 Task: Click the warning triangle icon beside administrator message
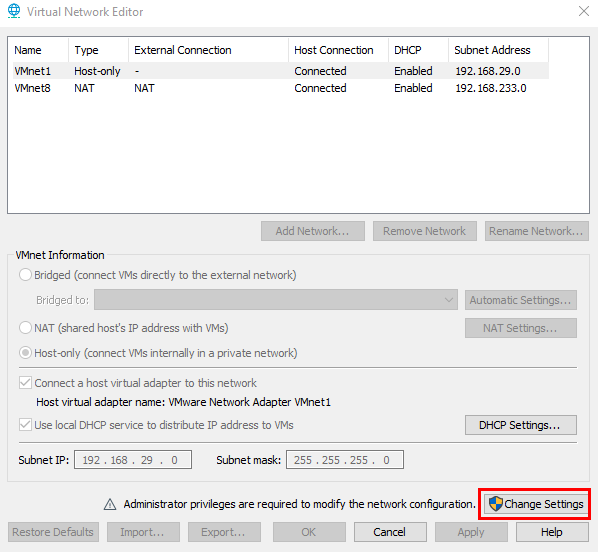click(110, 504)
